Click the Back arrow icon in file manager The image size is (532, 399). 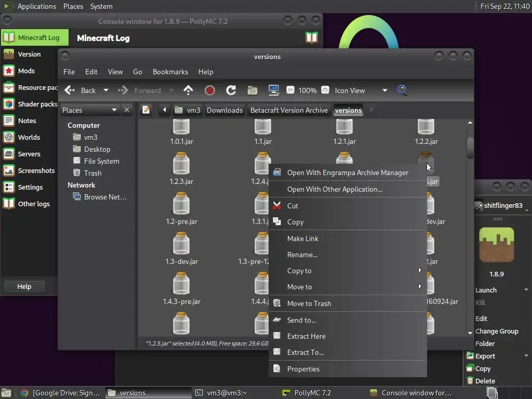coord(70,90)
